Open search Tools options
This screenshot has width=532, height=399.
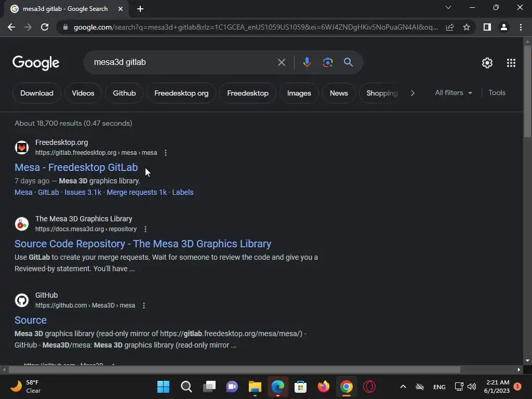[x=497, y=92]
